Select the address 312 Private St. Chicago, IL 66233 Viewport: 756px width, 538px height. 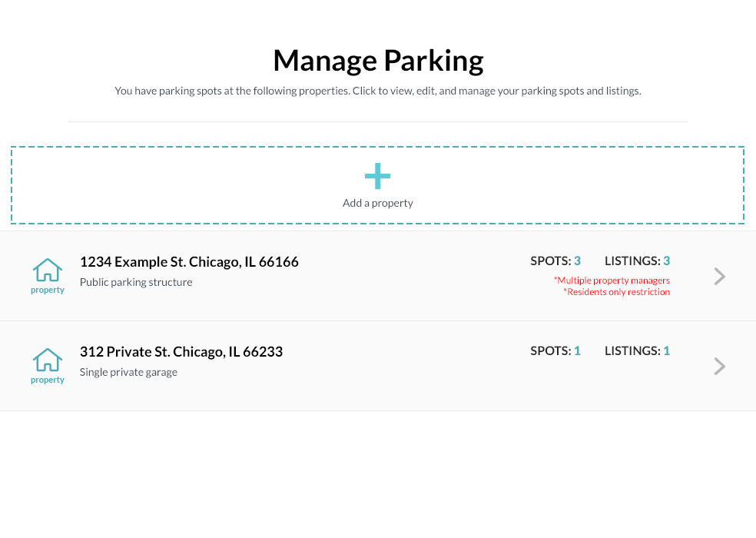[181, 351]
